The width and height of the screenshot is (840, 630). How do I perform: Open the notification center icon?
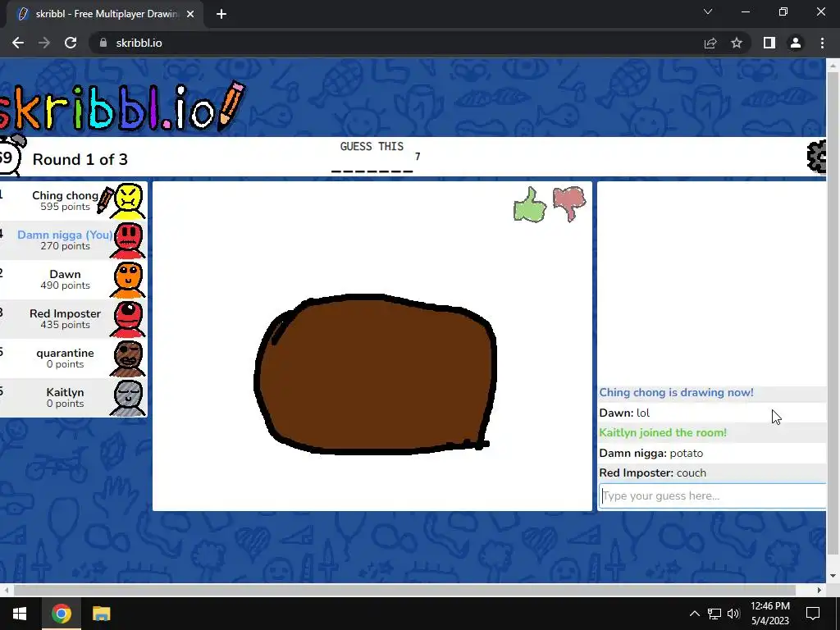pyautogui.click(x=813, y=614)
